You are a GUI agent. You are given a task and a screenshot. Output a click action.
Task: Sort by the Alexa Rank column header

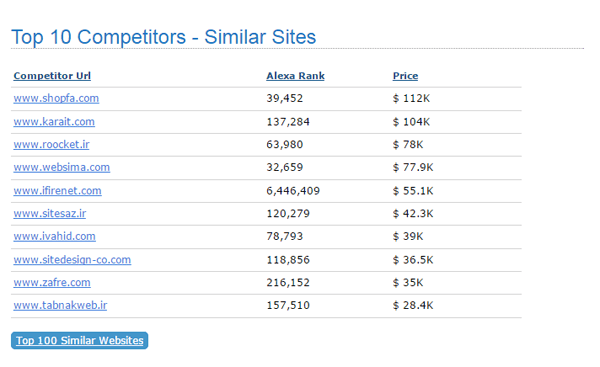tap(295, 76)
